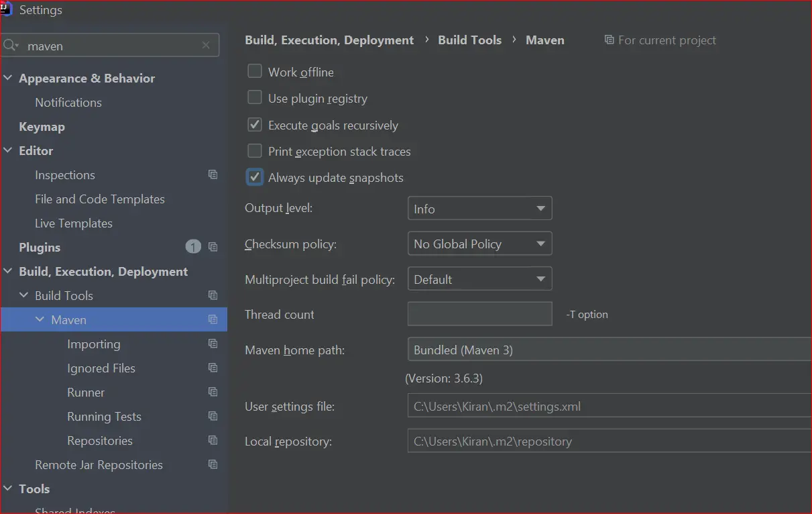Screen dimensions: 812x514
Task: Clear the maven search text with X
Action: (206, 46)
